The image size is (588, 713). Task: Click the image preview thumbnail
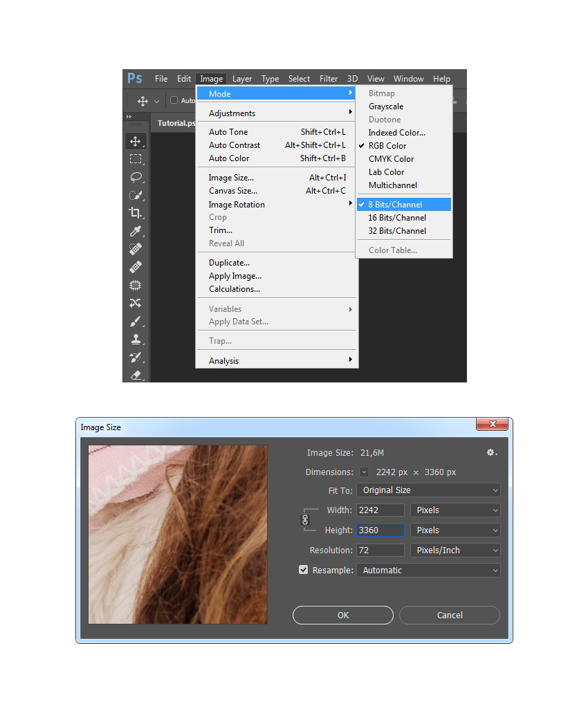pos(178,535)
